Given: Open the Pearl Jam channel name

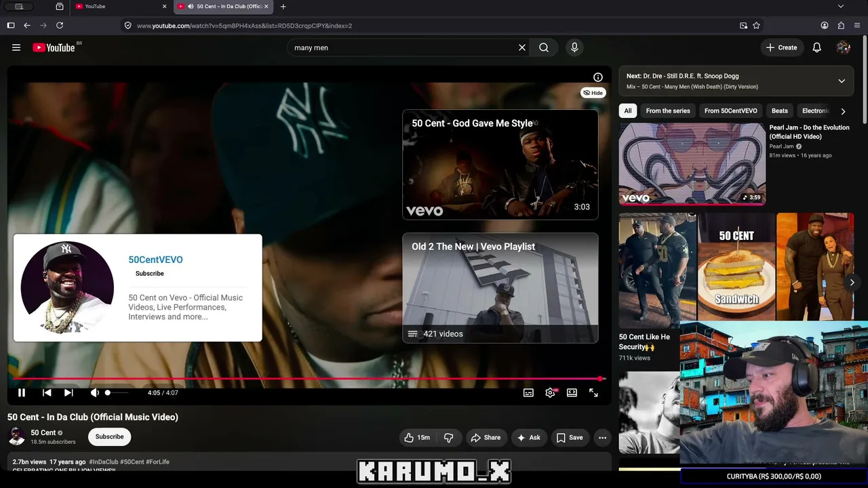Looking at the screenshot, I should [x=781, y=146].
